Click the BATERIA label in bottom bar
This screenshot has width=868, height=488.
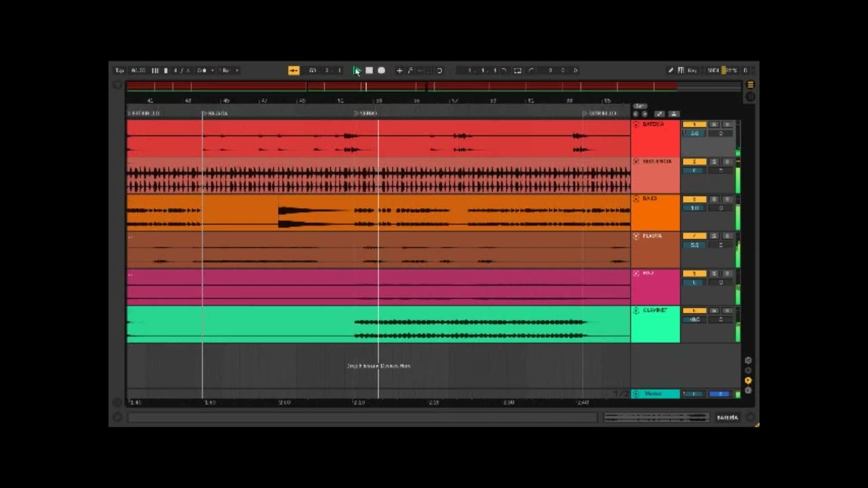(x=727, y=418)
